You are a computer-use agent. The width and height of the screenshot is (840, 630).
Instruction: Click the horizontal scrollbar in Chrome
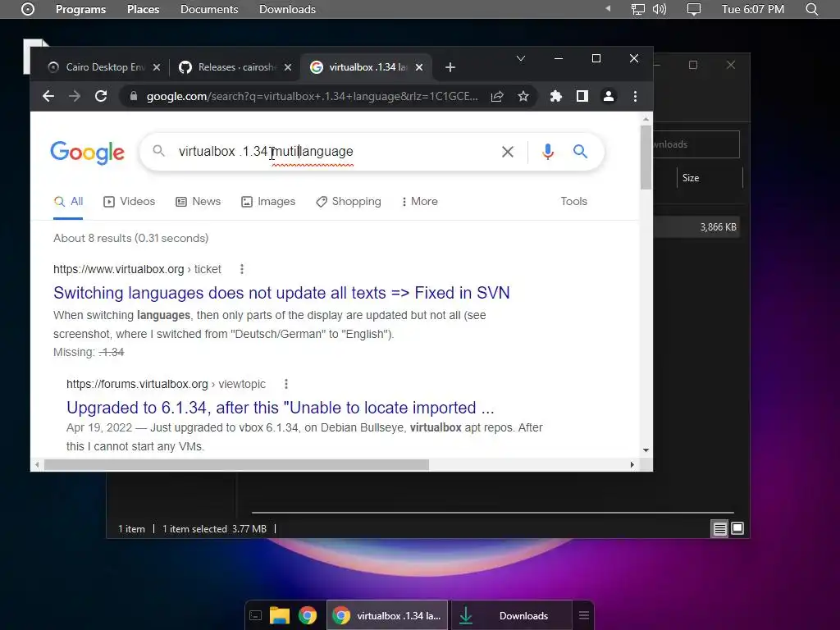click(236, 464)
